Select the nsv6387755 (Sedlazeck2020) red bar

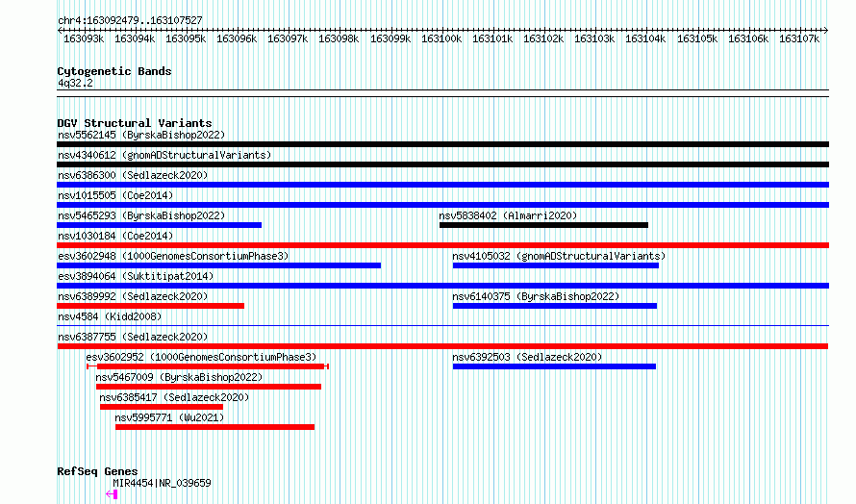(x=442, y=346)
